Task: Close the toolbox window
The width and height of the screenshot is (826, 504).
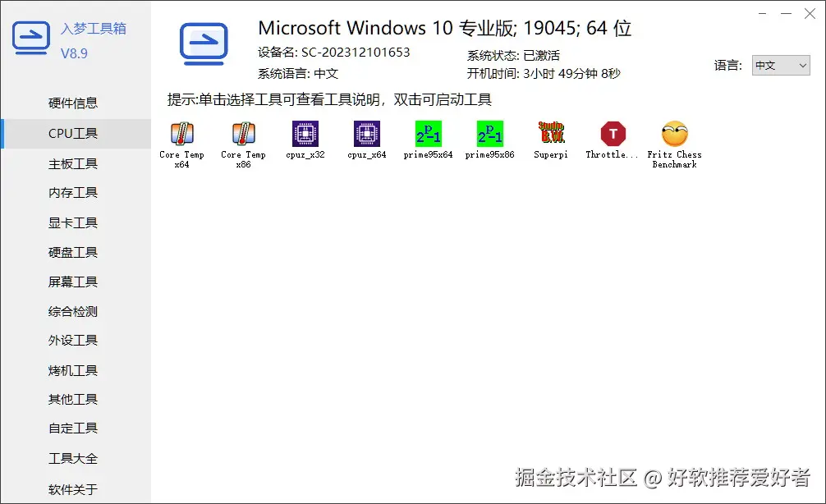Action: pyautogui.click(x=810, y=14)
